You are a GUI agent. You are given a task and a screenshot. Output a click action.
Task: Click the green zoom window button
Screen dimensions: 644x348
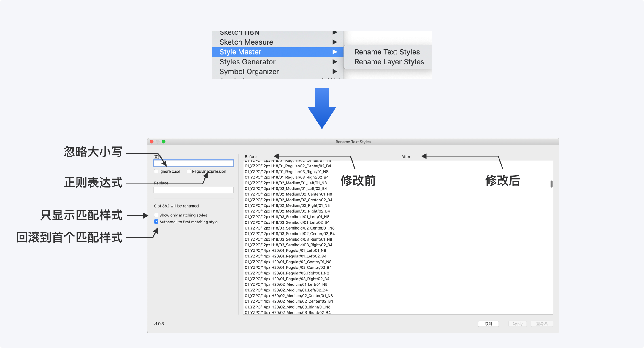point(164,142)
